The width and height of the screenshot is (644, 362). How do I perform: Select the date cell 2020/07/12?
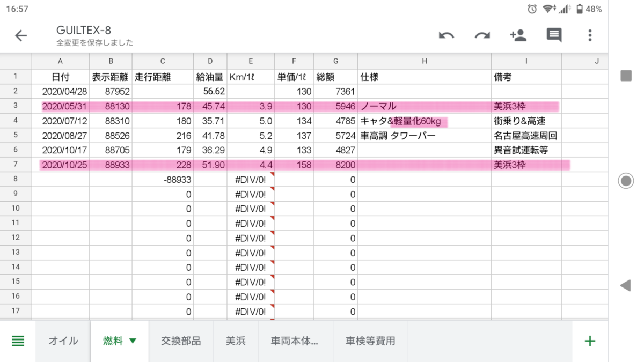pos(61,121)
